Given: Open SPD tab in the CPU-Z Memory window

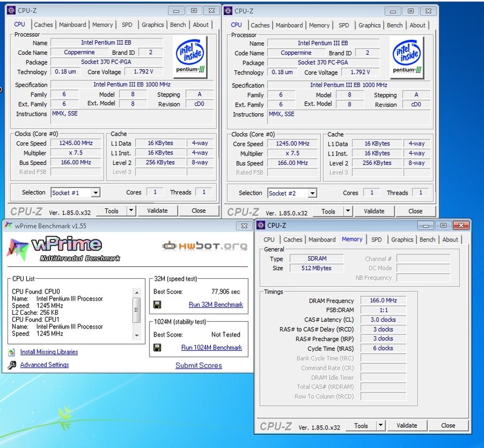Looking at the screenshot, I should tap(376, 240).
